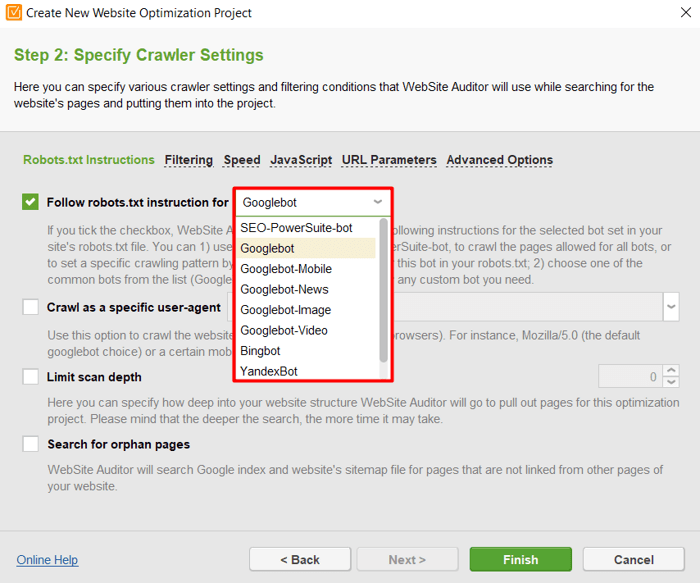
Task: Decrease scan depth with down arrow
Action: (671, 382)
